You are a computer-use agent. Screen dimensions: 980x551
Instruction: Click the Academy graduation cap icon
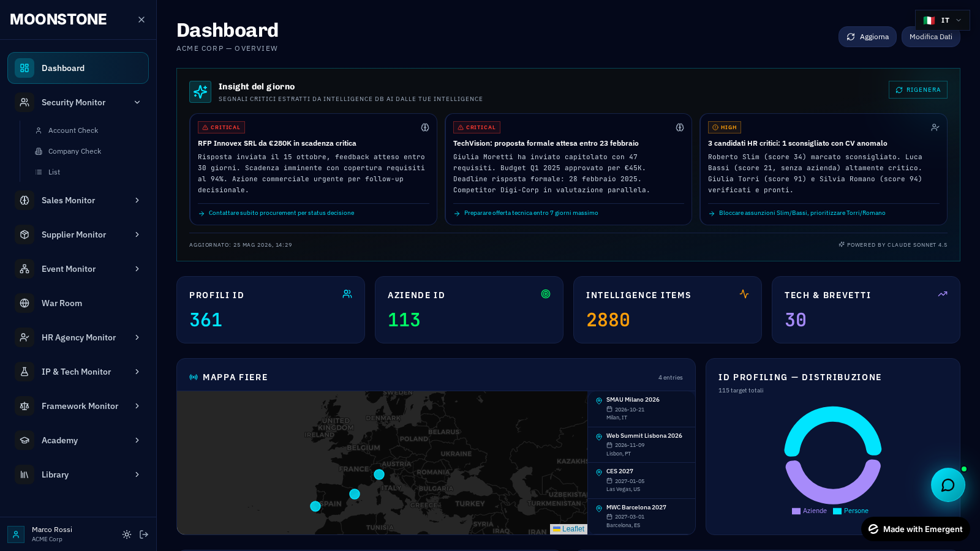(24, 440)
